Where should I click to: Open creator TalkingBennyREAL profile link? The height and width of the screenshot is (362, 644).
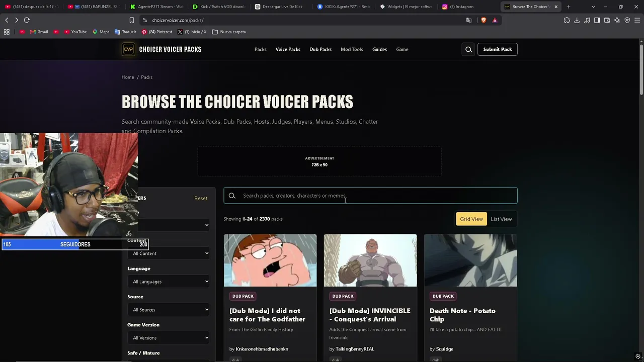pyautogui.click(x=355, y=349)
